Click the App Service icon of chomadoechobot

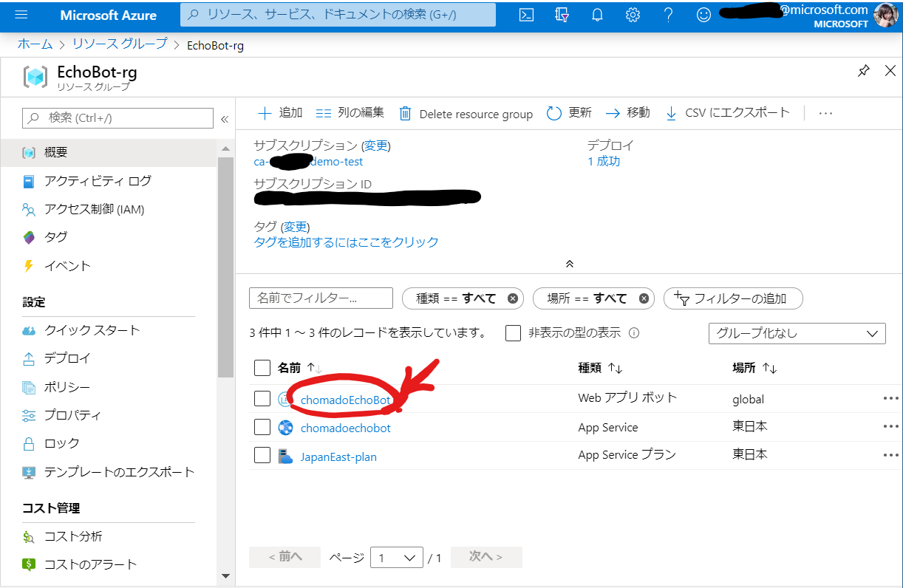285,428
